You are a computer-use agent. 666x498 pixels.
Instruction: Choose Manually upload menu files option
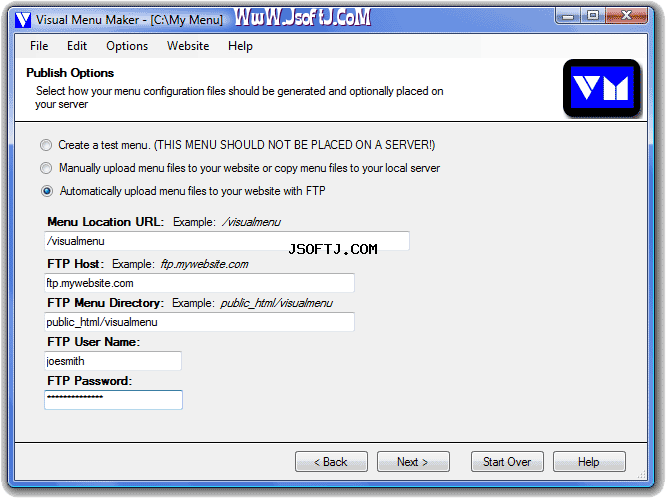(46, 168)
